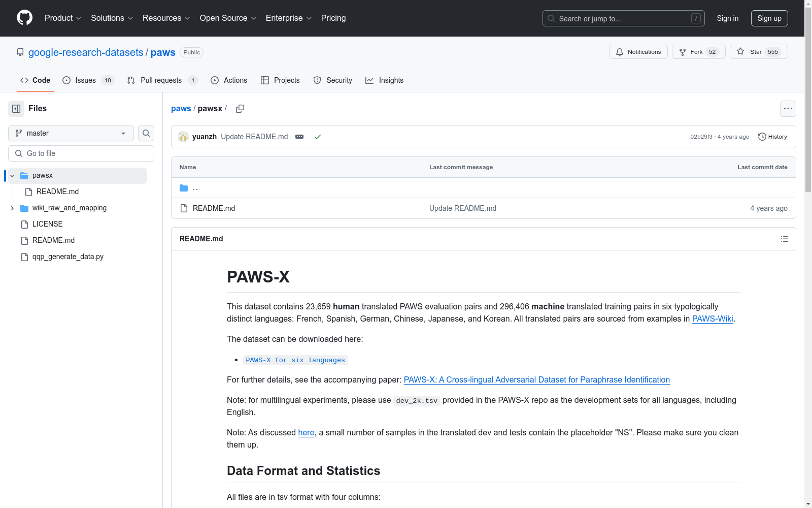Focus the Search or jump to field
The image size is (812, 508).
click(x=624, y=18)
